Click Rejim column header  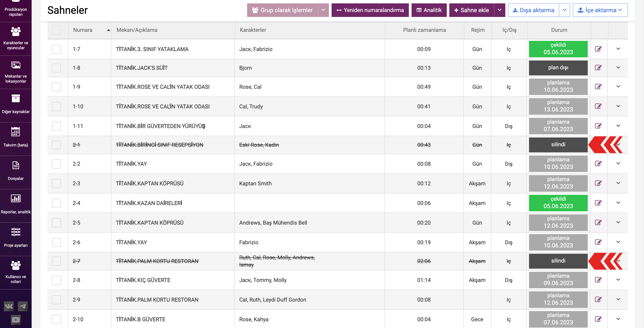coord(478,30)
